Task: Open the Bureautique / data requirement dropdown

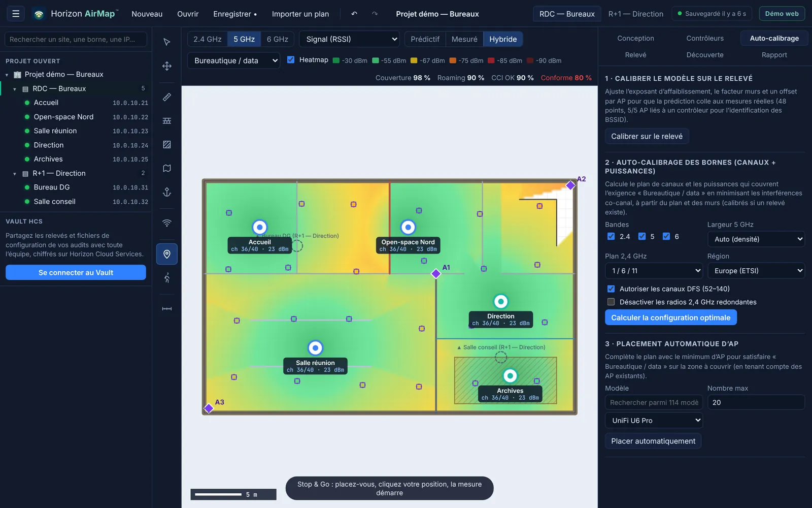Action: click(233, 60)
